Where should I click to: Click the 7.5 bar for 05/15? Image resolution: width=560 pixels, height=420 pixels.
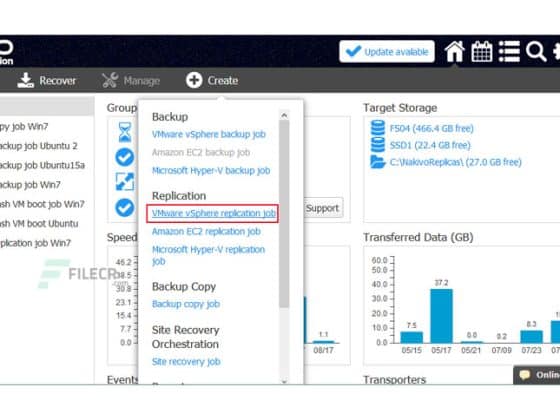(x=411, y=338)
